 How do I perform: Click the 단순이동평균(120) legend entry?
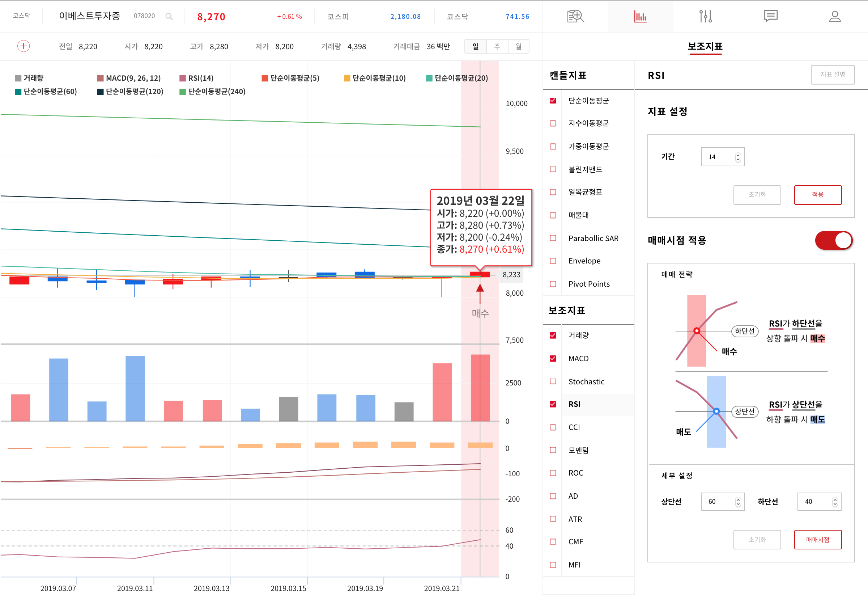click(130, 92)
